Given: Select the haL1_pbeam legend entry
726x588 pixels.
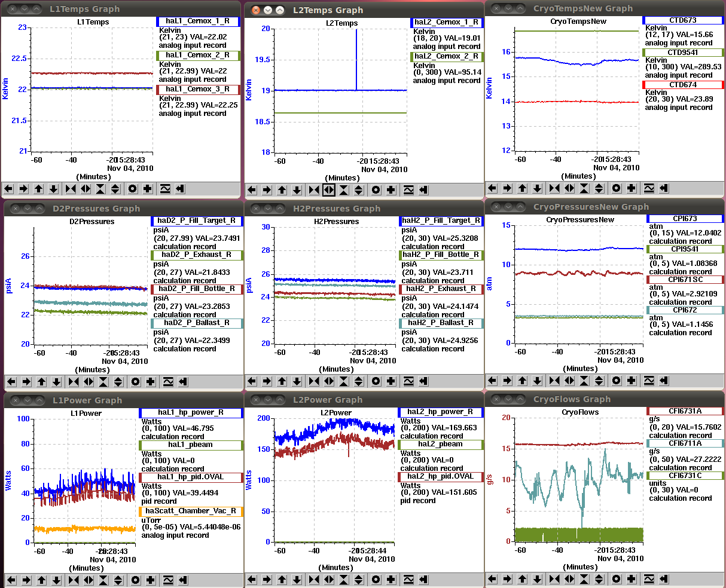Looking at the screenshot, I should [x=191, y=445].
